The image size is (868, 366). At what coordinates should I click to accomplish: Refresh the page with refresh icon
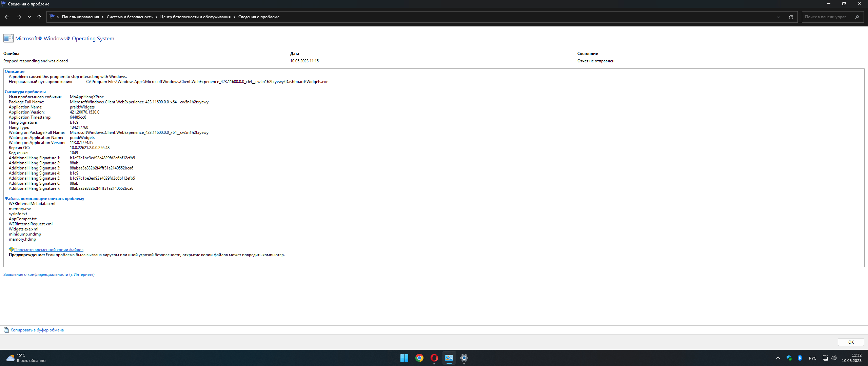pyautogui.click(x=791, y=17)
